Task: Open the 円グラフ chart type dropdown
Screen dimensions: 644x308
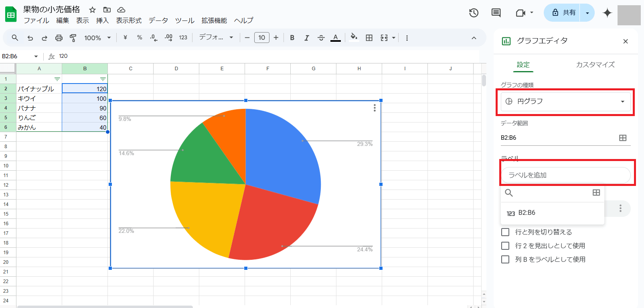Action: coord(565,102)
